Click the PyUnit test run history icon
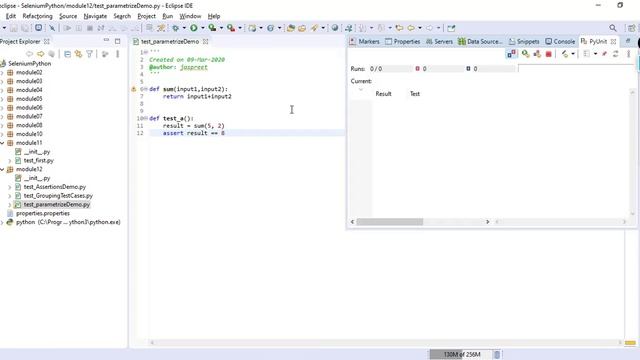Viewport: 640px width, 360px height. [x=565, y=54]
